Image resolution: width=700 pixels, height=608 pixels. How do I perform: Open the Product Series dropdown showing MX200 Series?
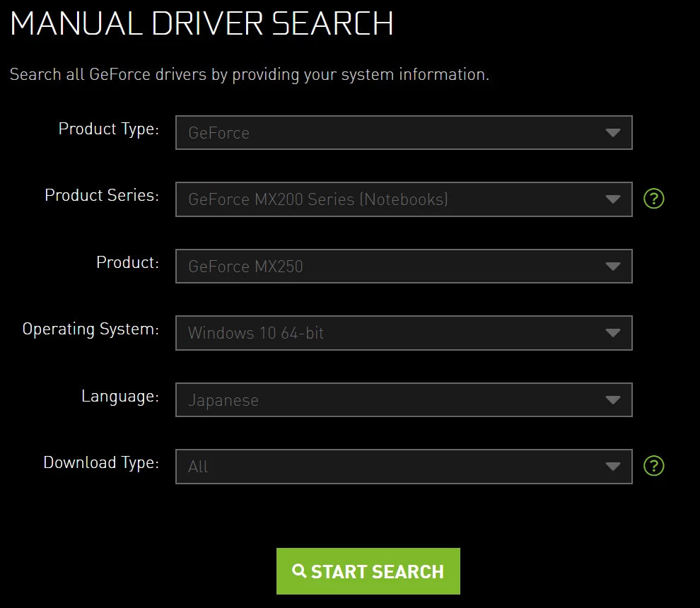click(404, 199)
